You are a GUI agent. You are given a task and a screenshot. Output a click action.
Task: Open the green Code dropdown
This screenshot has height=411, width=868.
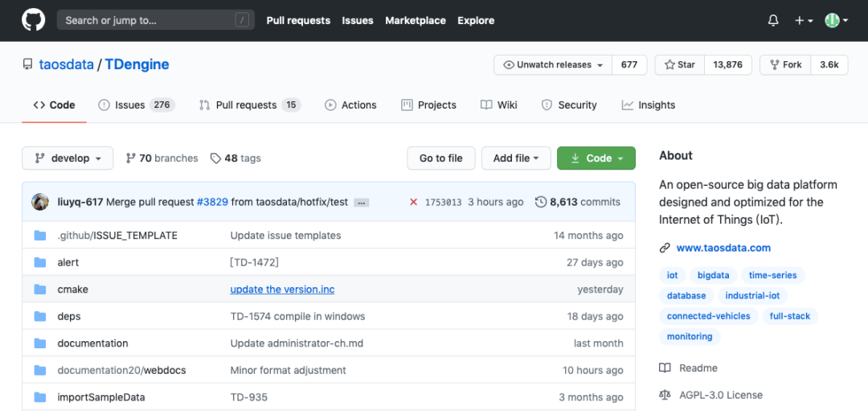coord(596,158)
